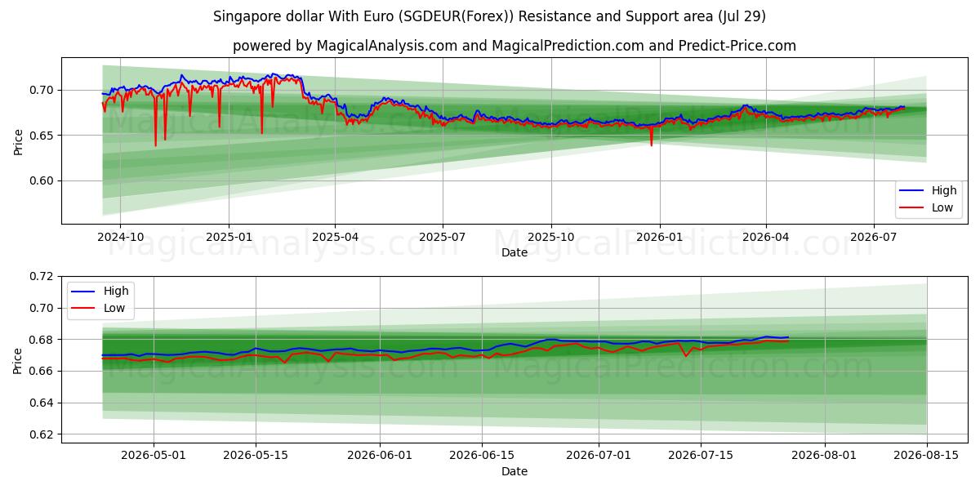Click the '2026-07-01' tick label
Viewport: 980px width, 490px height.
(599, 456)
